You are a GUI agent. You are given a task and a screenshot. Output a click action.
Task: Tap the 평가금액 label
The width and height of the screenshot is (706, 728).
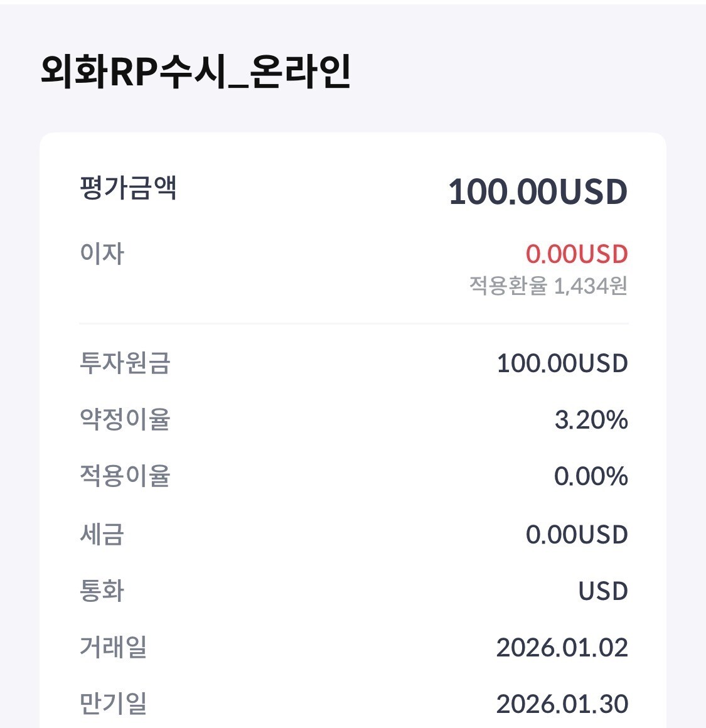pos(128,188)
